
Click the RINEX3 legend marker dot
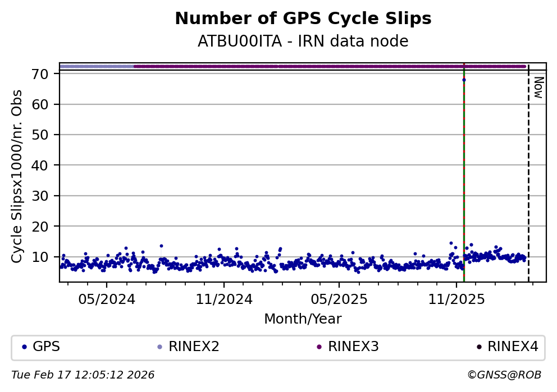click(x=319, y=347)
